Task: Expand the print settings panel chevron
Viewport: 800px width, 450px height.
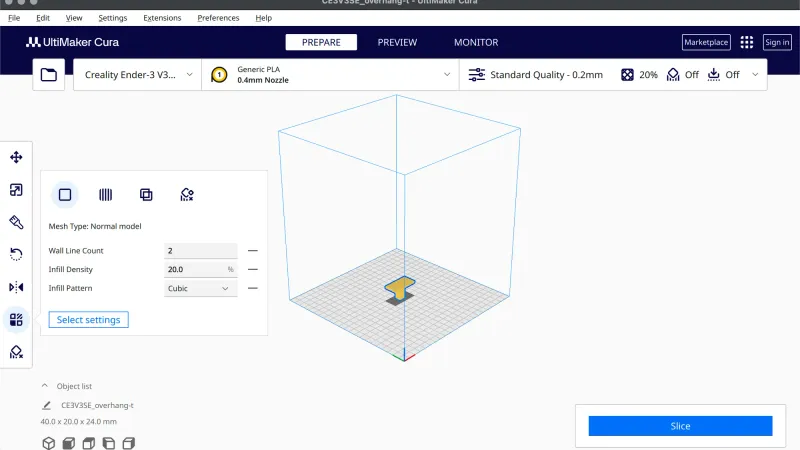Action: (755, 74)
